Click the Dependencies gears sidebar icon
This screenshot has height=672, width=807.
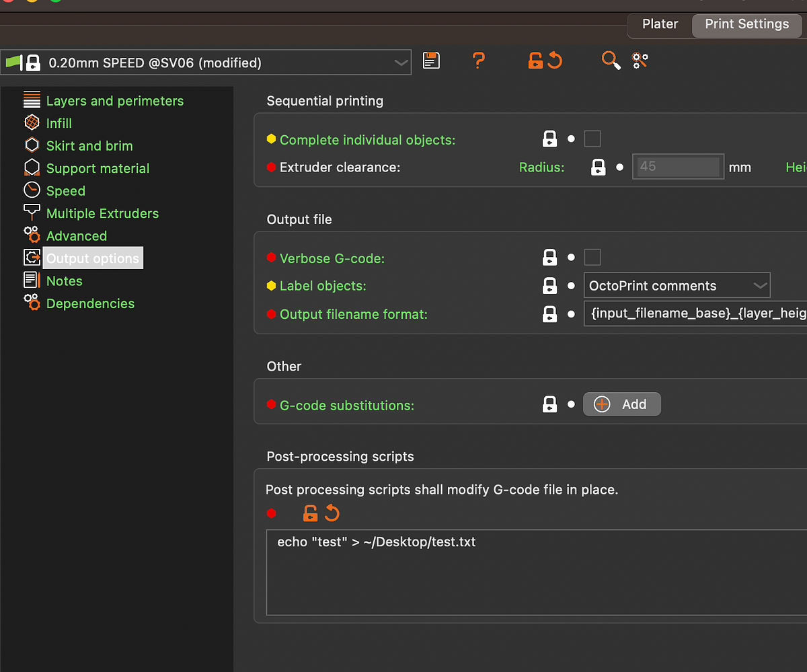(32, 303)
